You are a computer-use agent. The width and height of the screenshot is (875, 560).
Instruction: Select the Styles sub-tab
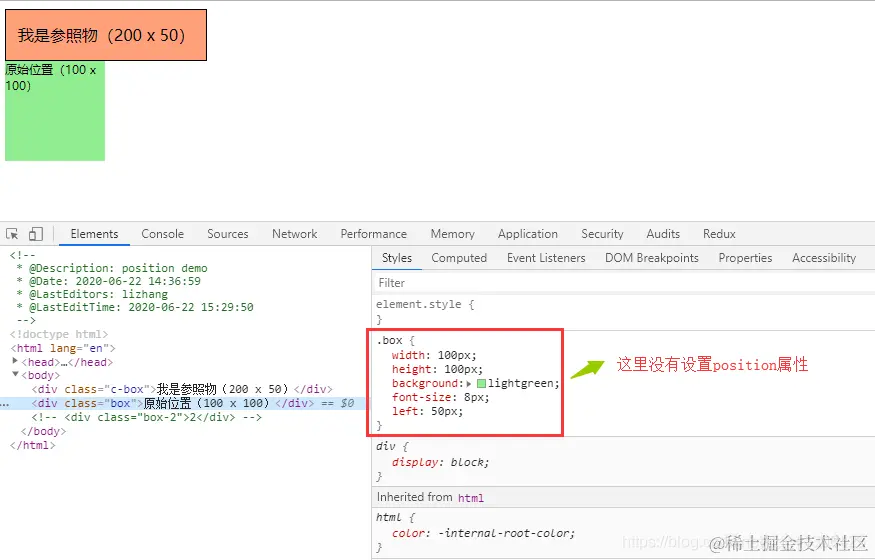coord(397,258)
